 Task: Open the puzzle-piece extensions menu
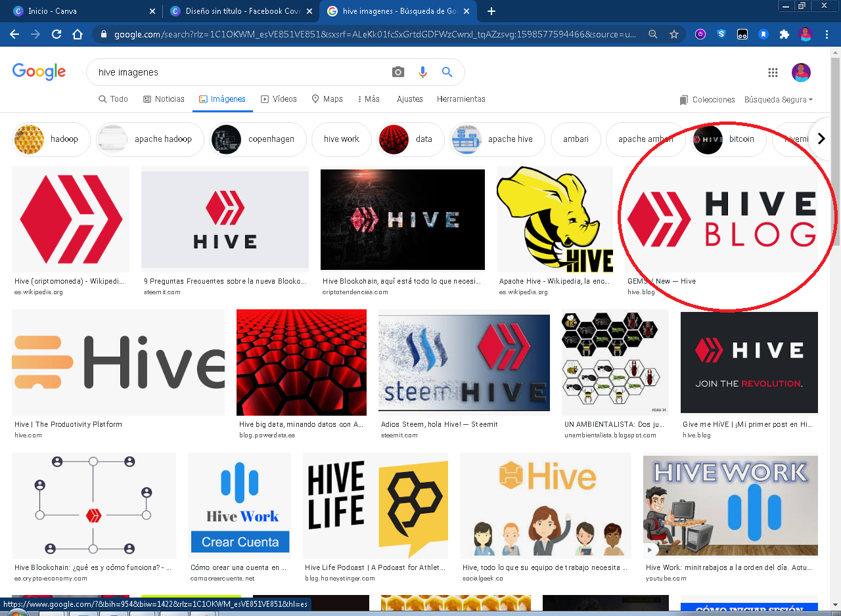click(784, 34)
